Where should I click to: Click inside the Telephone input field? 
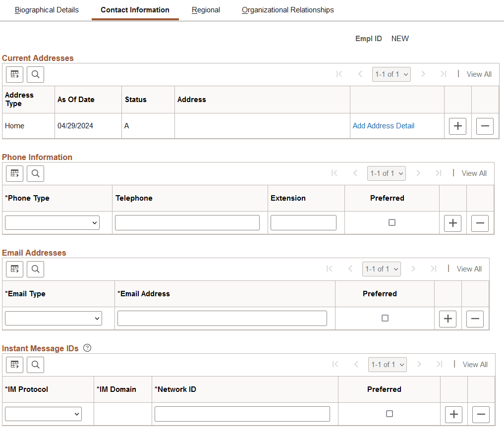187,222
